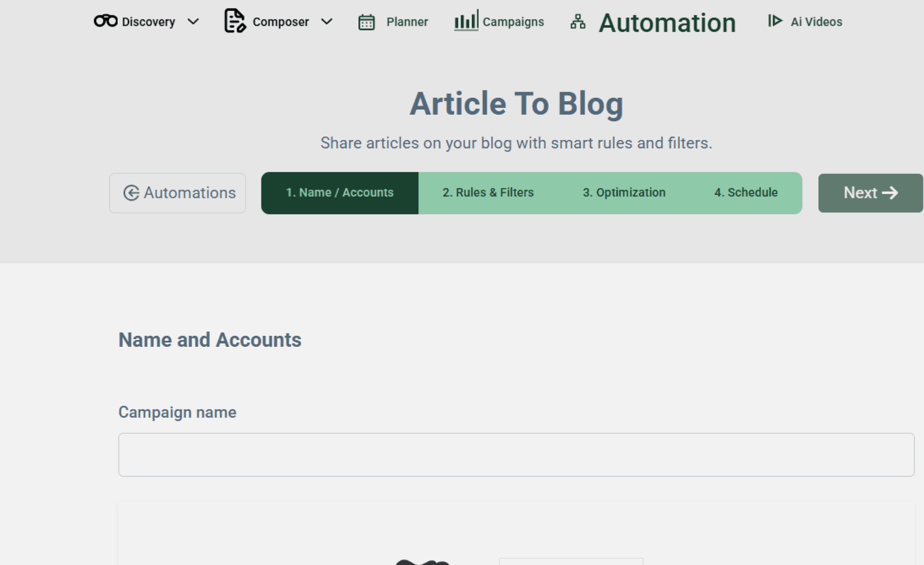The image size is (924, 565).
Task: Click the Ai Videos play icon
Action: coord(775,21)
